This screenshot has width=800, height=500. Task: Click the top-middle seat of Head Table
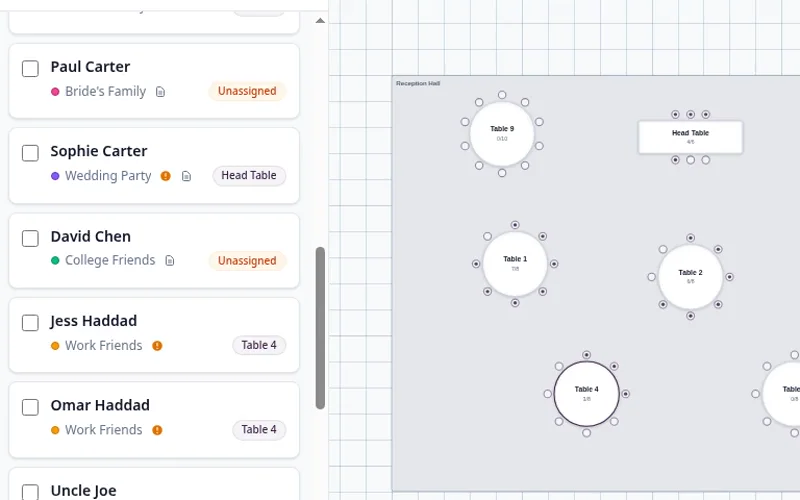pos(690,114)
